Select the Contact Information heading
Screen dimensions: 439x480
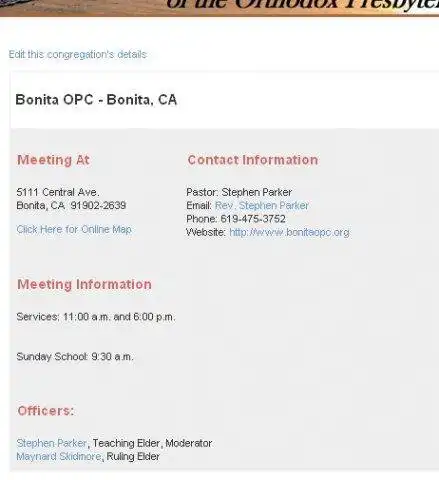click(x=253, y=160)
